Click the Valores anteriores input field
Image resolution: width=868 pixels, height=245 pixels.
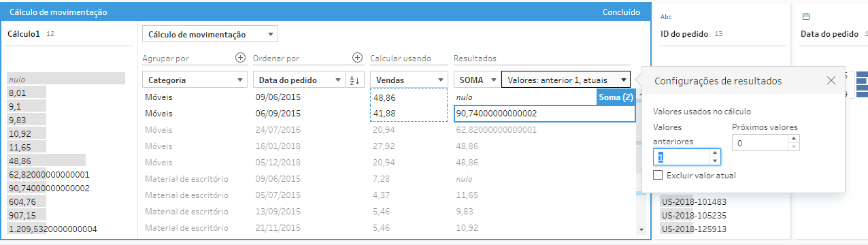coord(682,157)
